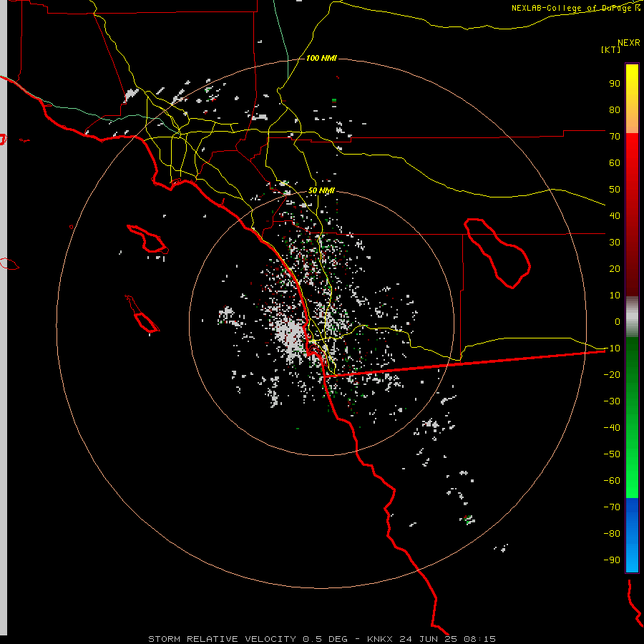This screenshot has height=644, width=644.
Task: Click the 10 value on the velocity scale
Action: [615, 296]
